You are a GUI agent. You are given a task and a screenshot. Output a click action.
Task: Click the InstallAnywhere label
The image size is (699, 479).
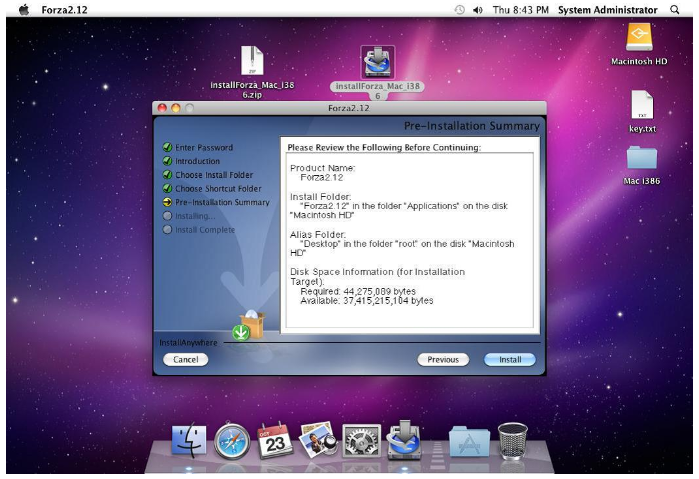tap(188, 343)
